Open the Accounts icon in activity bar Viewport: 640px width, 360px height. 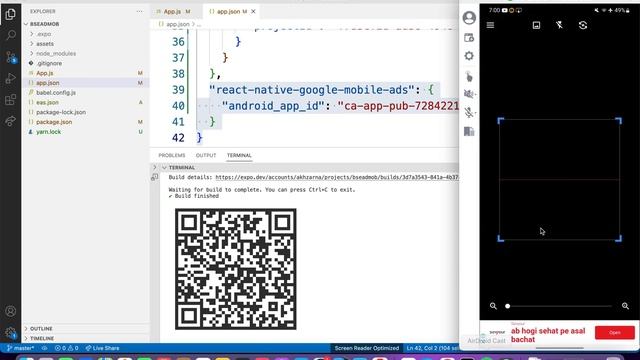[11, 311]
